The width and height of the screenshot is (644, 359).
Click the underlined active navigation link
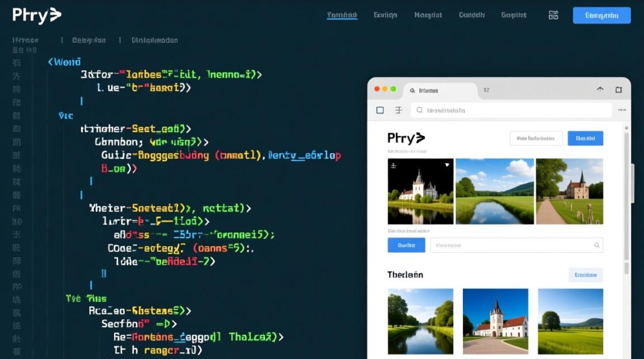[342, 15]
